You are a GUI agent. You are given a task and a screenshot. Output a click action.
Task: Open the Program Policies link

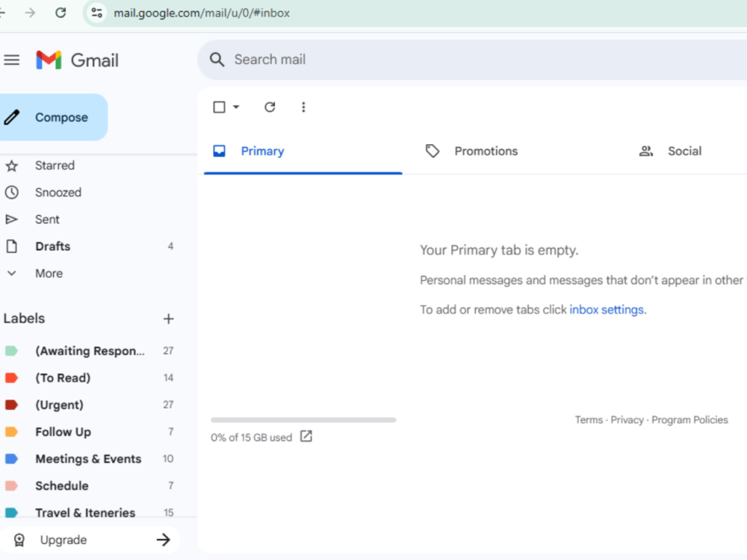coord(689,420)
